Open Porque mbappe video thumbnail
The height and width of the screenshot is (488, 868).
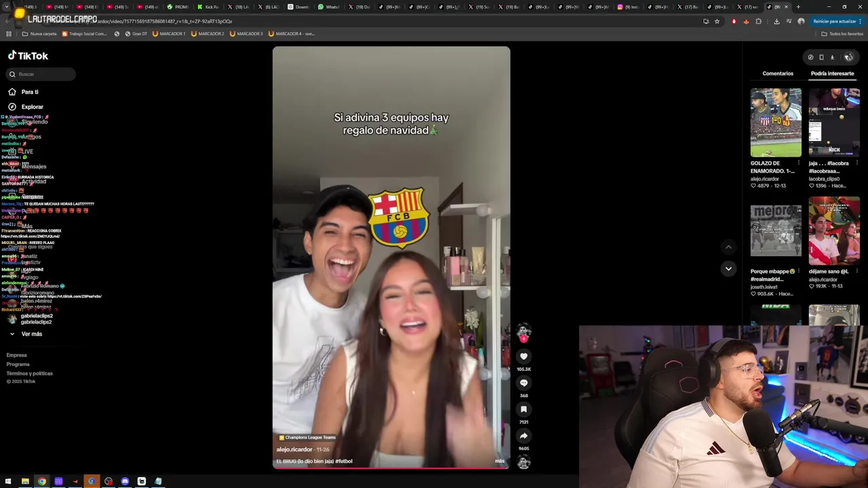pyautogui.click(x=776, y=230)
